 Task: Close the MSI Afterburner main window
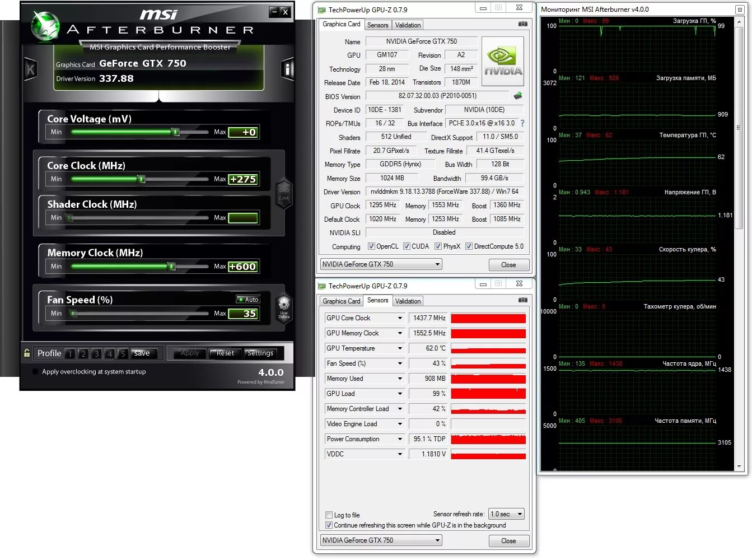[x=285, y=11]
